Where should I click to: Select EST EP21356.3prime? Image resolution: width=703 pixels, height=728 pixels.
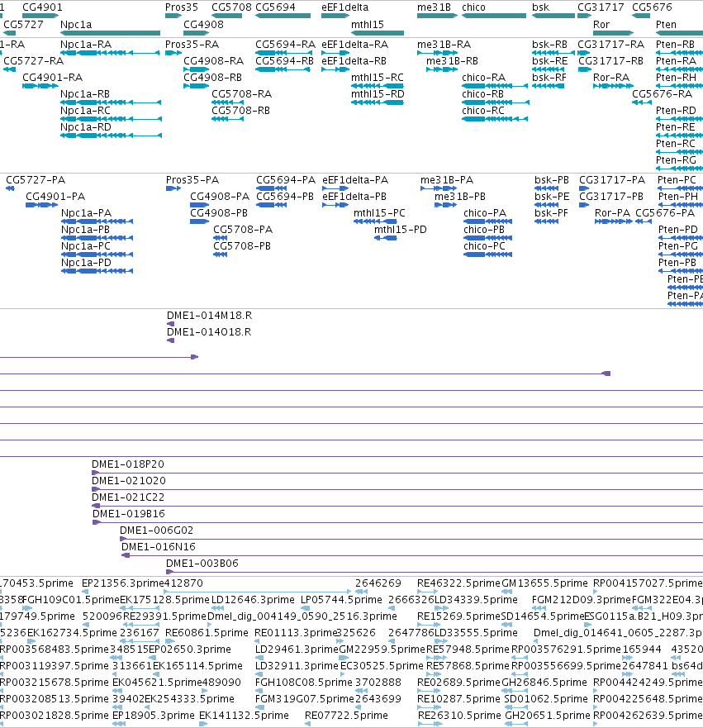85,592
